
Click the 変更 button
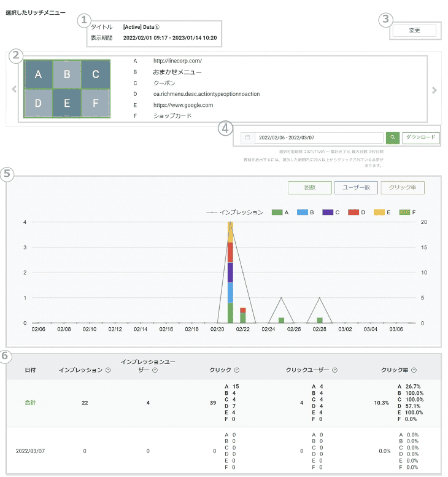tap(414, 31)
